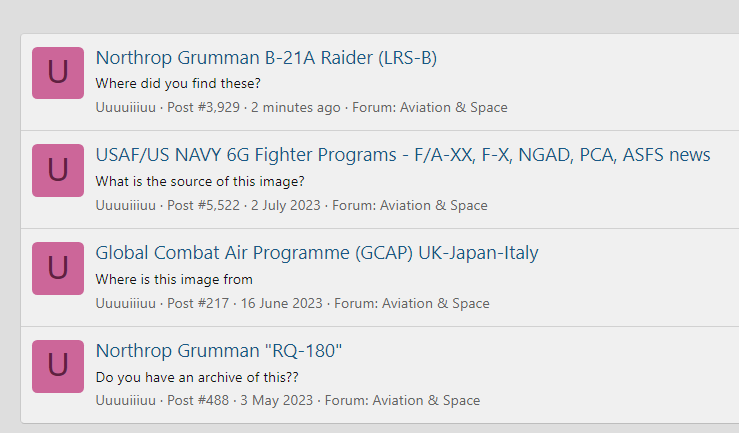Click the Uuuuiiiuu username under RQ-180 post

(125, 400)
